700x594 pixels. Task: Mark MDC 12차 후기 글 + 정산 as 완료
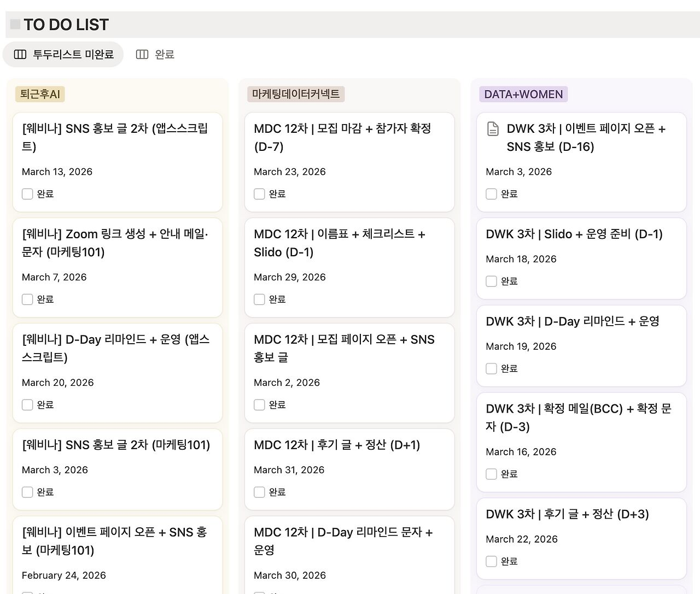pos(259,492)
